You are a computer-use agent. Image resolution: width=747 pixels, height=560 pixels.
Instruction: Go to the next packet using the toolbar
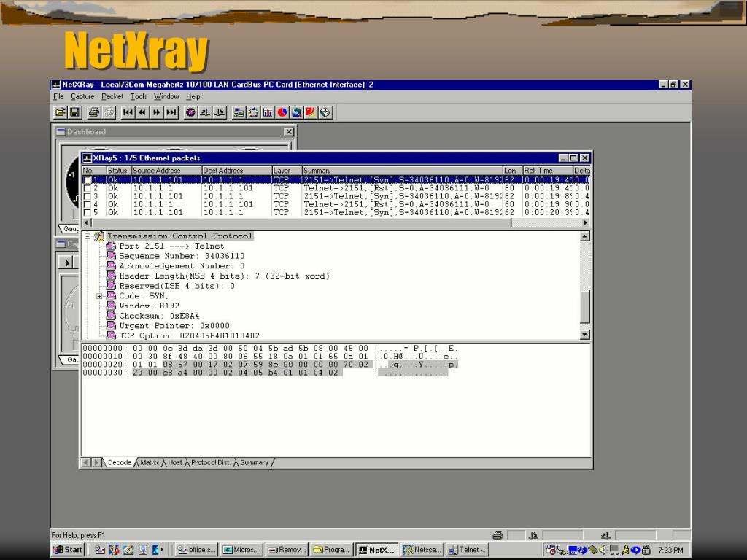pos(156,112)
